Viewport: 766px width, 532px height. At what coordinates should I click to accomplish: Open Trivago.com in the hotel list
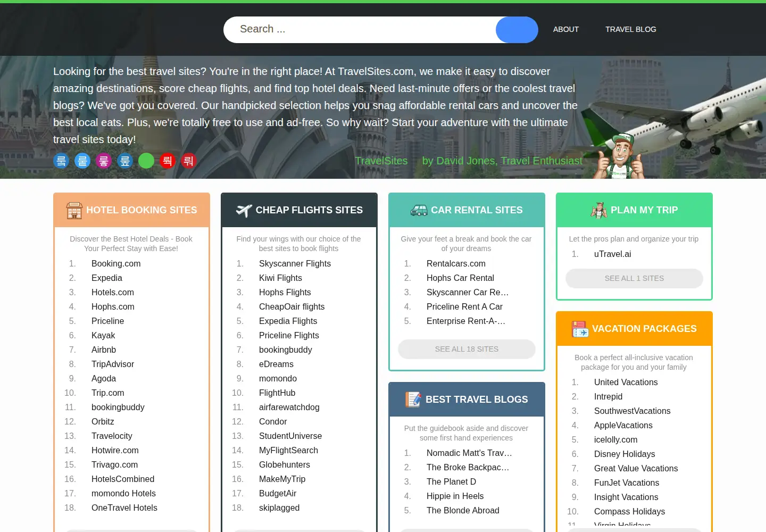click(114, 464)
